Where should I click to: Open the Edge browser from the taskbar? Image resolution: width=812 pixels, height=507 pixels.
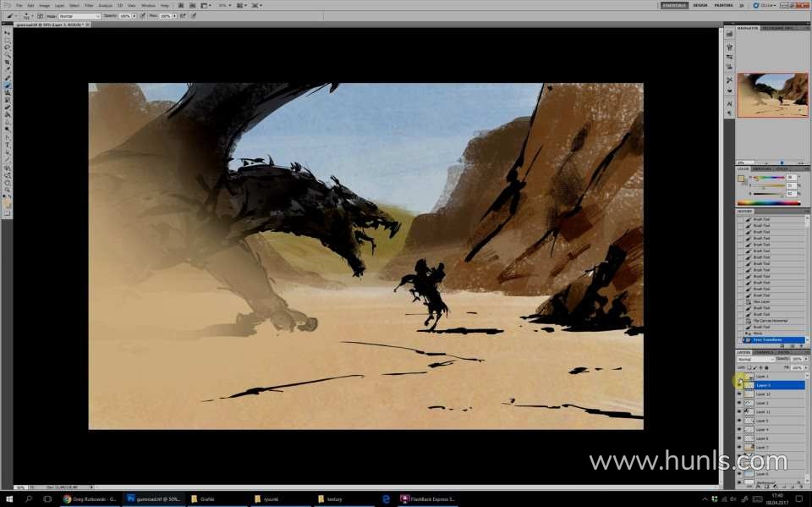pos(386,499)
